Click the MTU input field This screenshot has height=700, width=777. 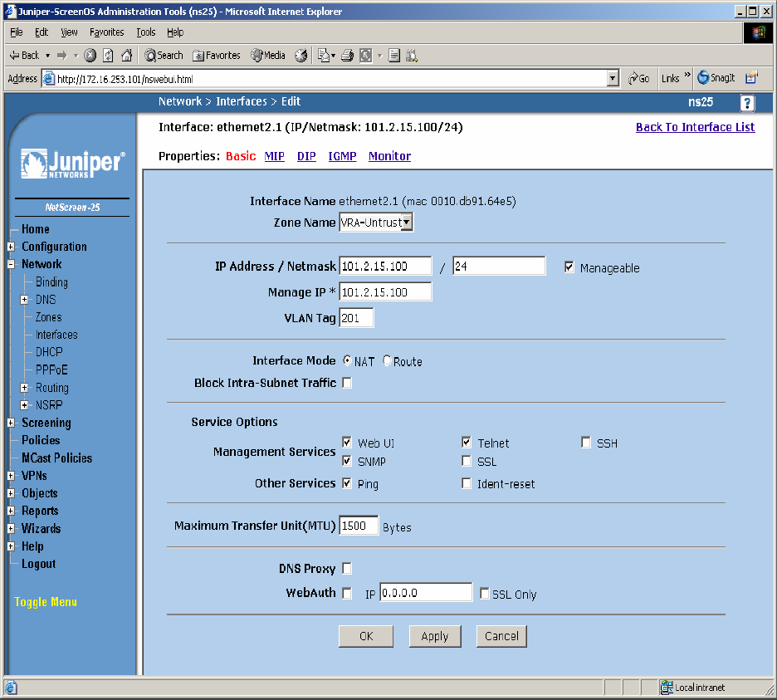(359, 526)
